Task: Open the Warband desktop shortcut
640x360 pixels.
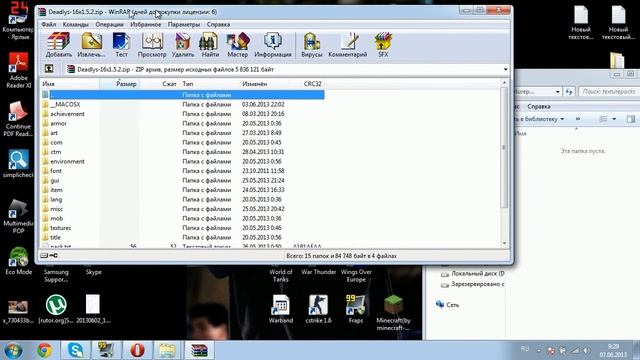Action: click(281, 309)
